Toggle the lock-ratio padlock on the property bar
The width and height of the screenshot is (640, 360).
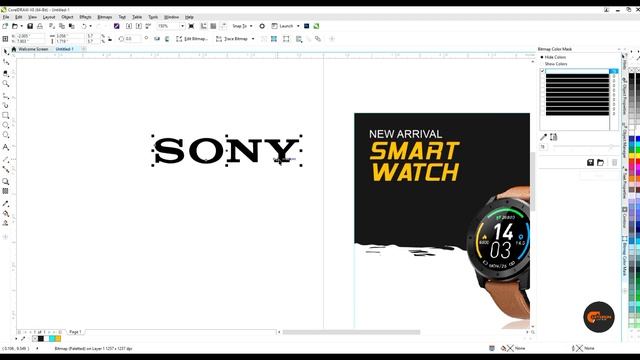point(109,39)
